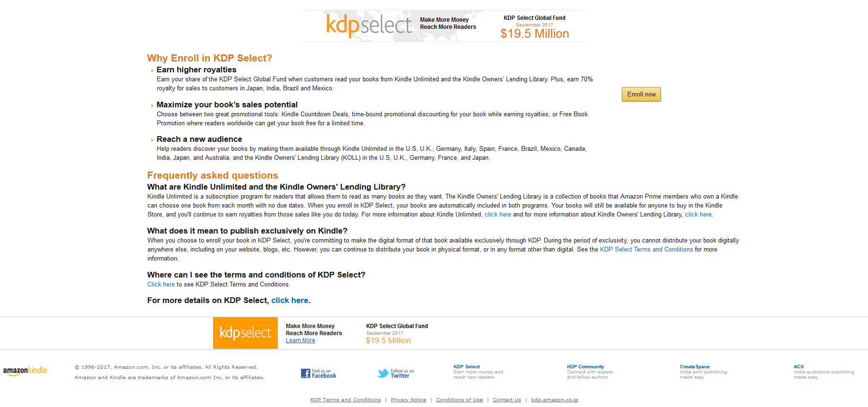Open the KDP Select Terms and Conditions link in the exclusivity answer

[x=646, y=250]
